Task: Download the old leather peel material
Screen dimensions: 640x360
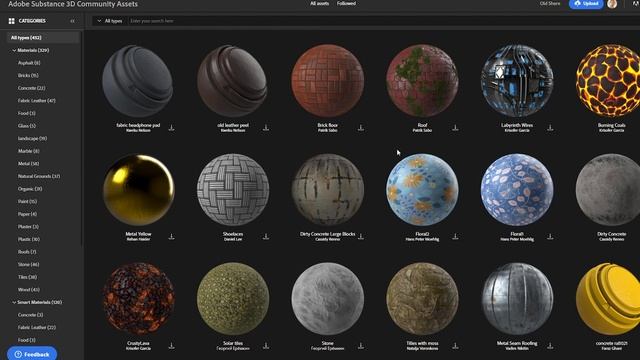Action: [x=266, y=128]
